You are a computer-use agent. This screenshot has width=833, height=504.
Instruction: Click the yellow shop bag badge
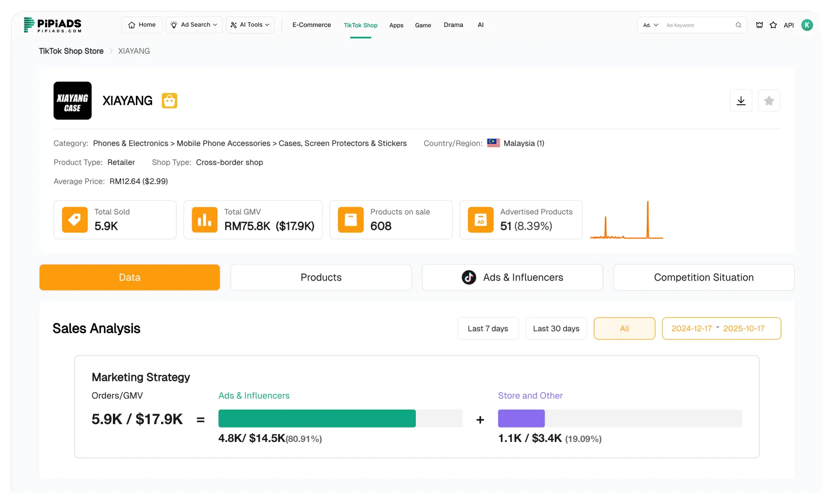coord(169,101)
